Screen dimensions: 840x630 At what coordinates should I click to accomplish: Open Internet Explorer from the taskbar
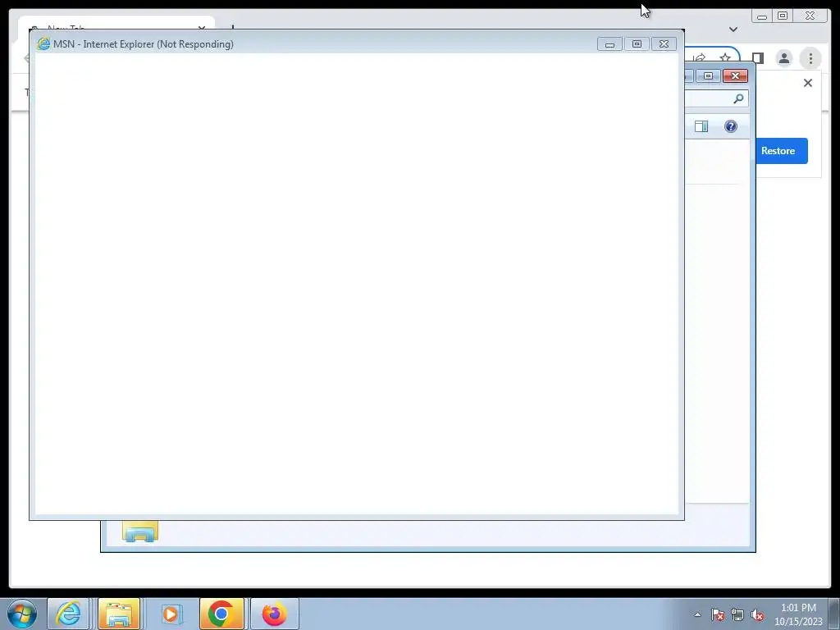(x=68, y=614)
